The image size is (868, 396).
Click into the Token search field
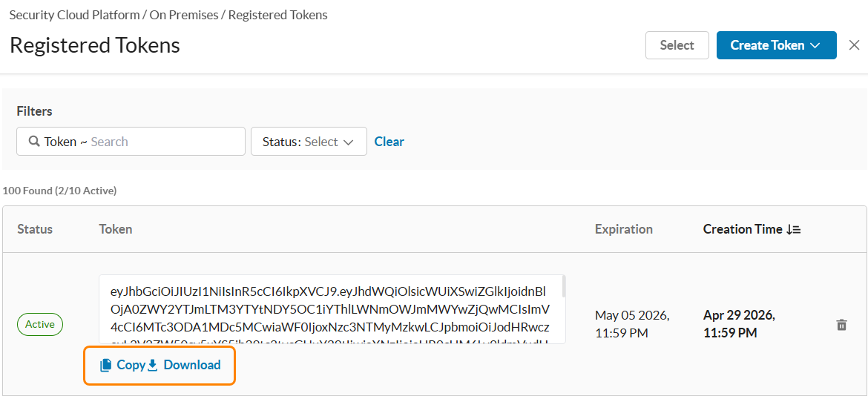(131, 142)
